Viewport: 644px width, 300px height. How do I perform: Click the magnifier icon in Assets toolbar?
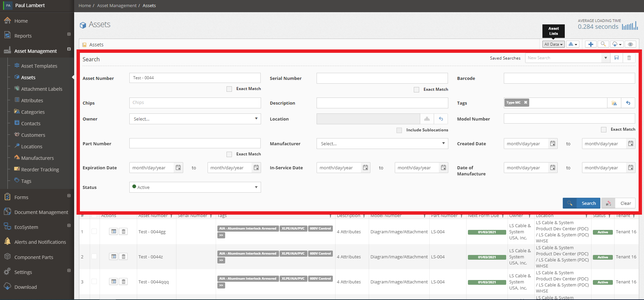[603, 44]
